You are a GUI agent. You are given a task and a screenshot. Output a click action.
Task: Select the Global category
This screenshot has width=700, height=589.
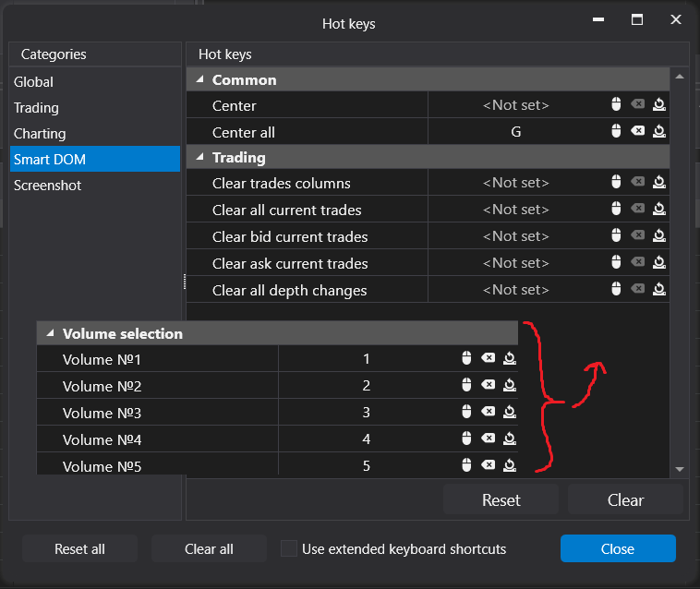pos(33,82)
